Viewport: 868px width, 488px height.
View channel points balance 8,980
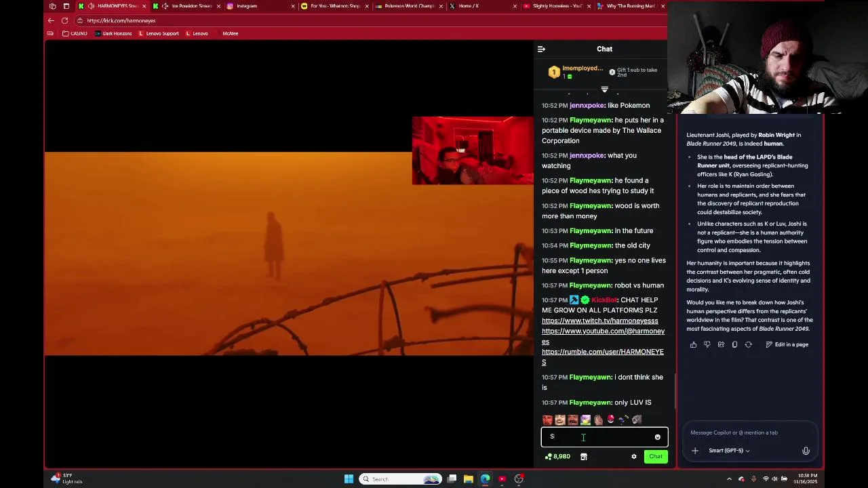point(557,457)
